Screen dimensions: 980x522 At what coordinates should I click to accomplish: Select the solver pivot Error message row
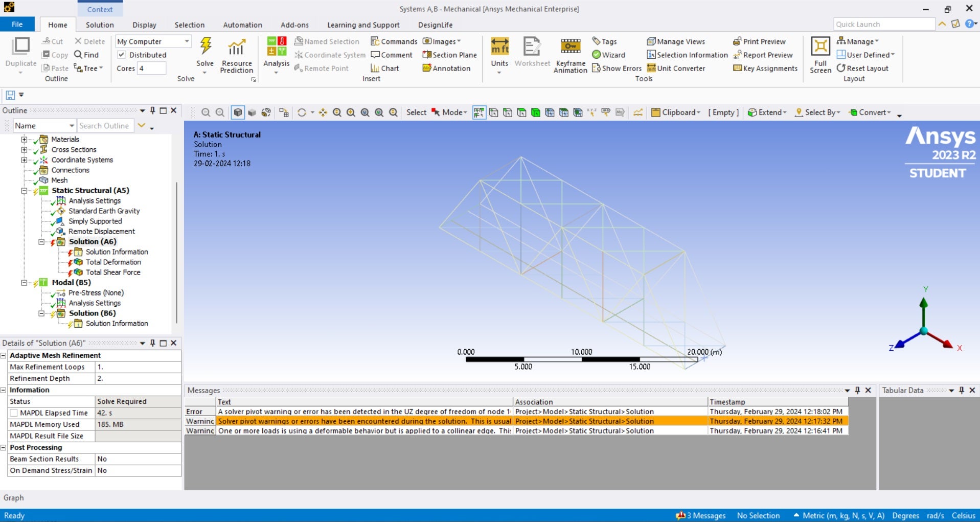516,412
